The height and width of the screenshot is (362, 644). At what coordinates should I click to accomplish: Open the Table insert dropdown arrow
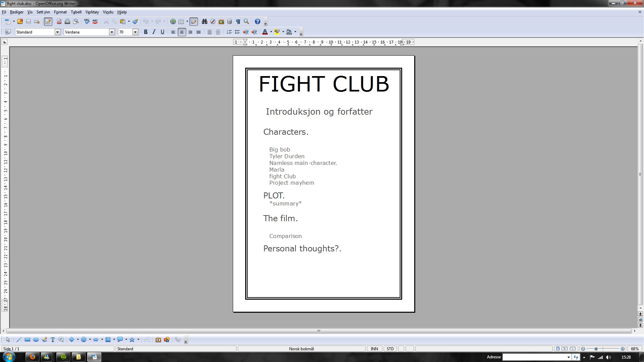point(187,21)
